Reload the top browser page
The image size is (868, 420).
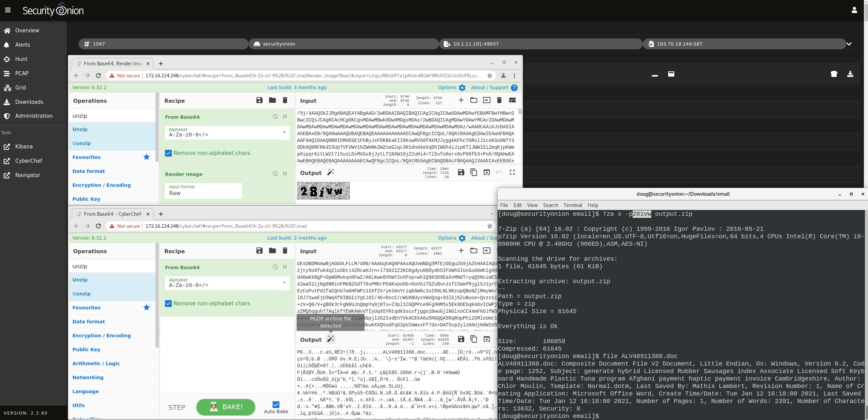tap(98, 76)
